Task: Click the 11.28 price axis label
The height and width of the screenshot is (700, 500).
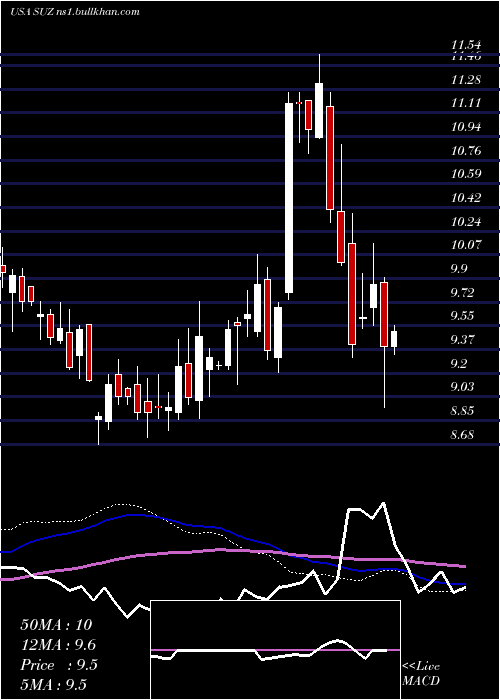Action: tap(466, 80)
